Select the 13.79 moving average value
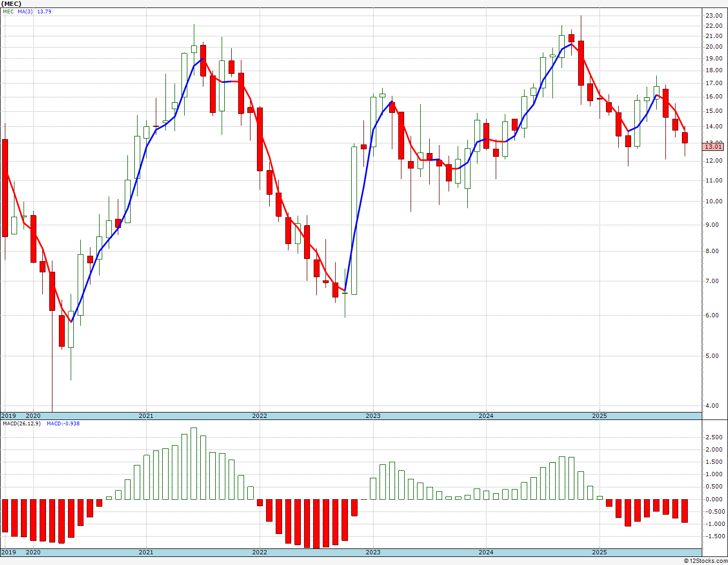728x565 pixels. (44, 11)
